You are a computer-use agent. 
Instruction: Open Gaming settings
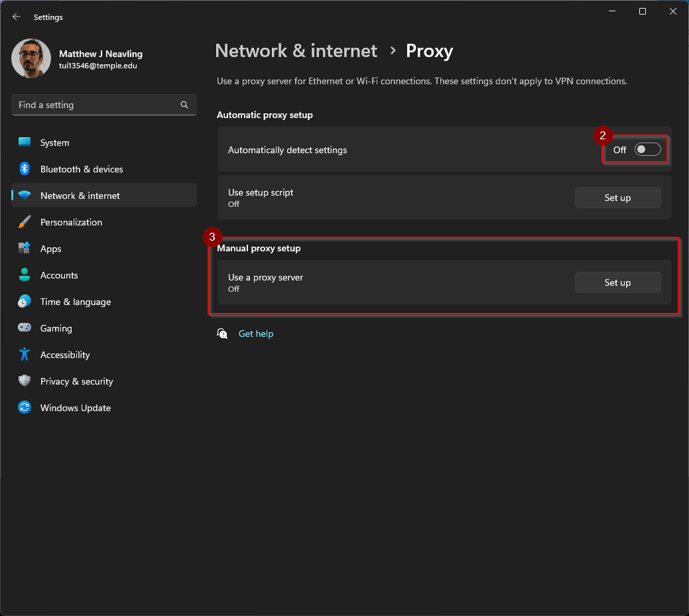point(103,328)
